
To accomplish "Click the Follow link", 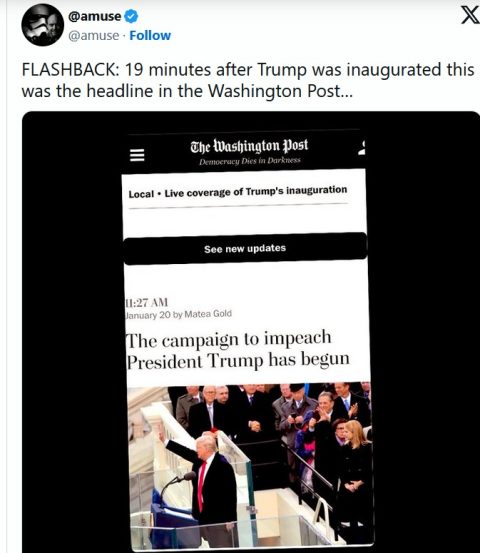I will (x=150, y=36).
